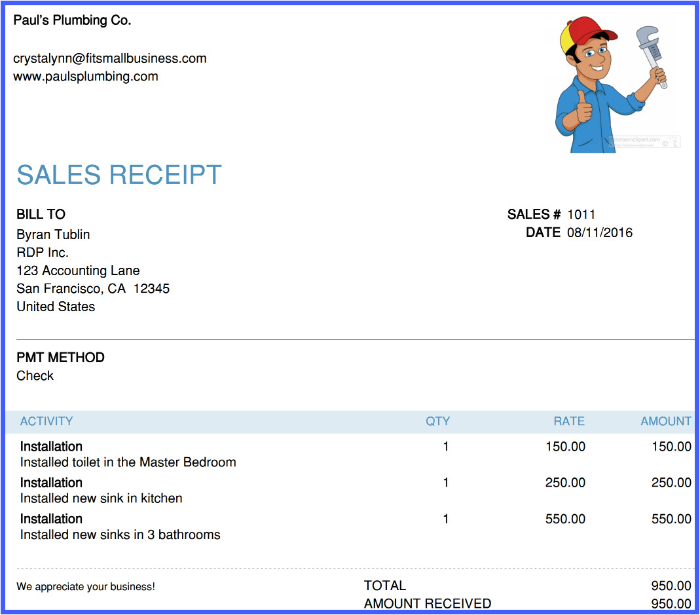The image size is (700, 615).
Task: Click the customer name Byran Tublin
Action: click(x=53, y=234)
